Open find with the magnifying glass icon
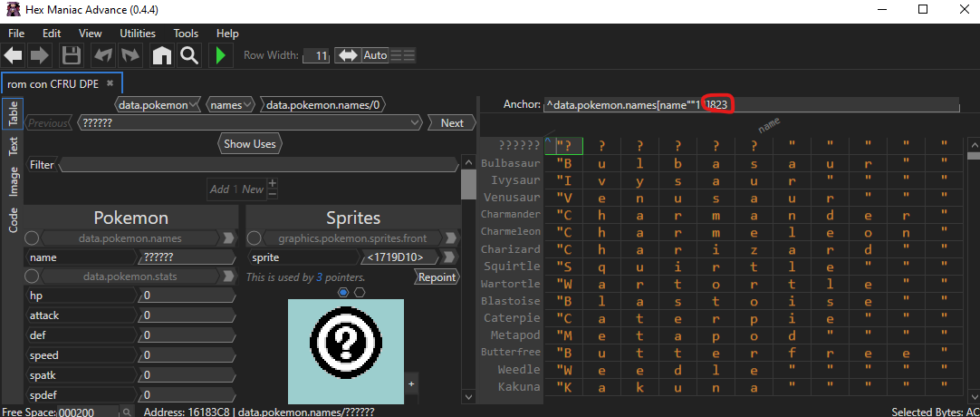The height and width of the screenshot is (417, 980). click(188, 56)
